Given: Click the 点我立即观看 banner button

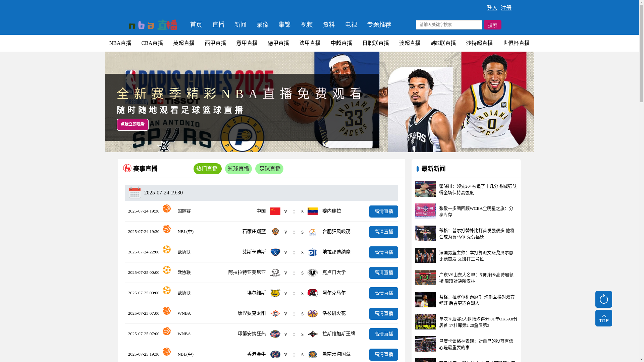Looking at the screenshot, I should [x=132, y=124].
